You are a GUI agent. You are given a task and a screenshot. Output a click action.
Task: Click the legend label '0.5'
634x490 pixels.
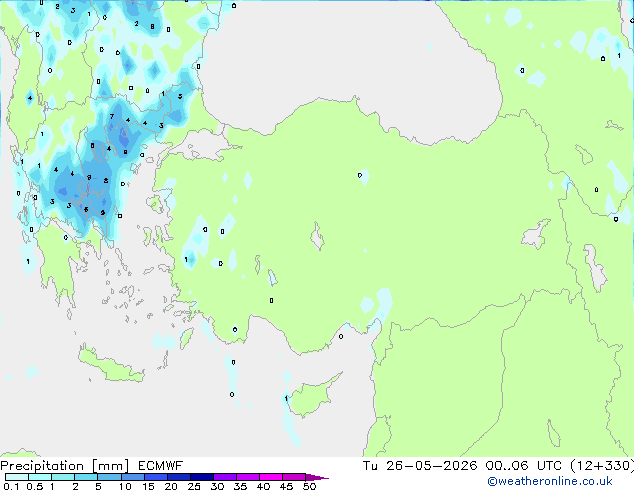pos(34,486)
